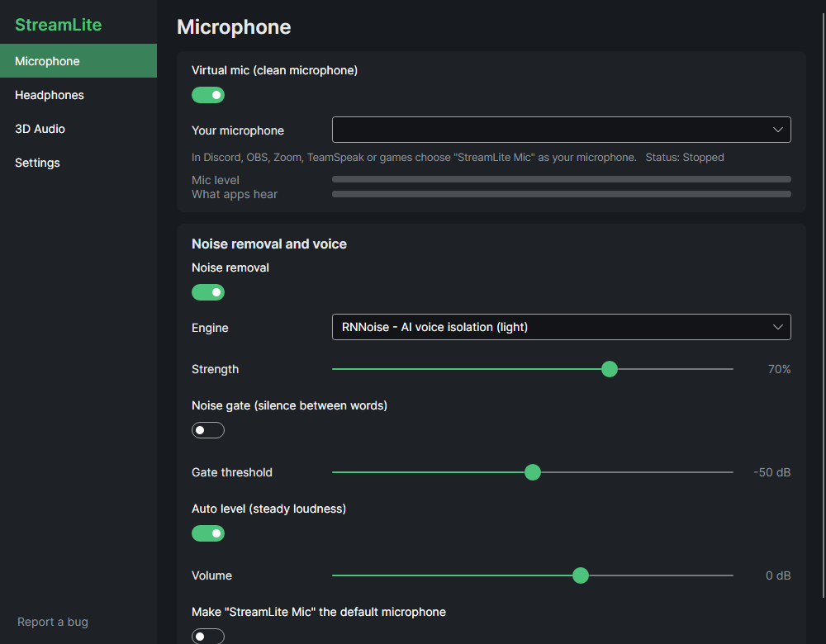Screen dimensions: 826x644
Task: Switch to the Headphones section
Action: point(78,95)
